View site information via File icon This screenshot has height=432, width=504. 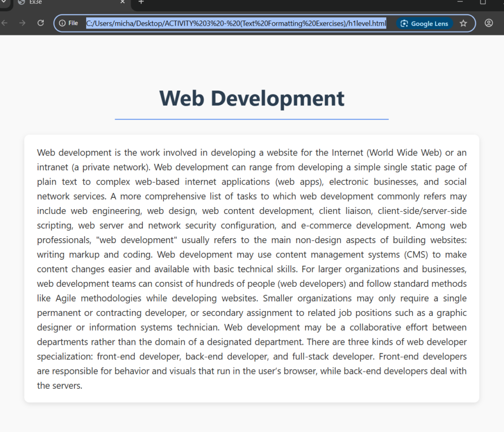click(x=68, y=23)
